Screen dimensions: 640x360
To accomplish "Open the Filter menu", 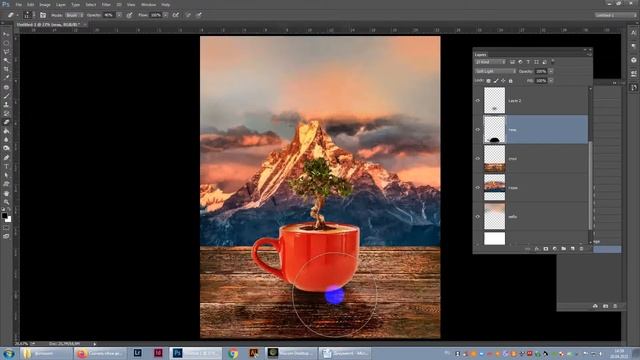I will point(106,4).
